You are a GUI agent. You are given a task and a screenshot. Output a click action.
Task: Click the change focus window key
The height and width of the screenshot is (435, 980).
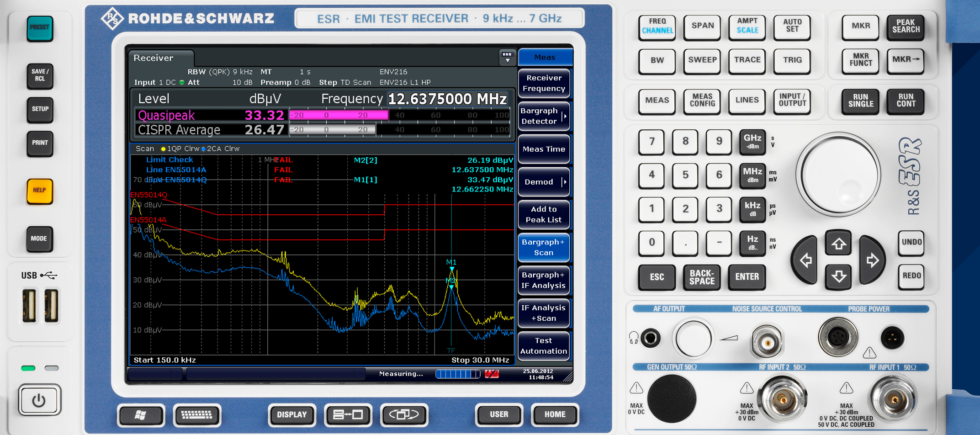(x=404, y=415)
